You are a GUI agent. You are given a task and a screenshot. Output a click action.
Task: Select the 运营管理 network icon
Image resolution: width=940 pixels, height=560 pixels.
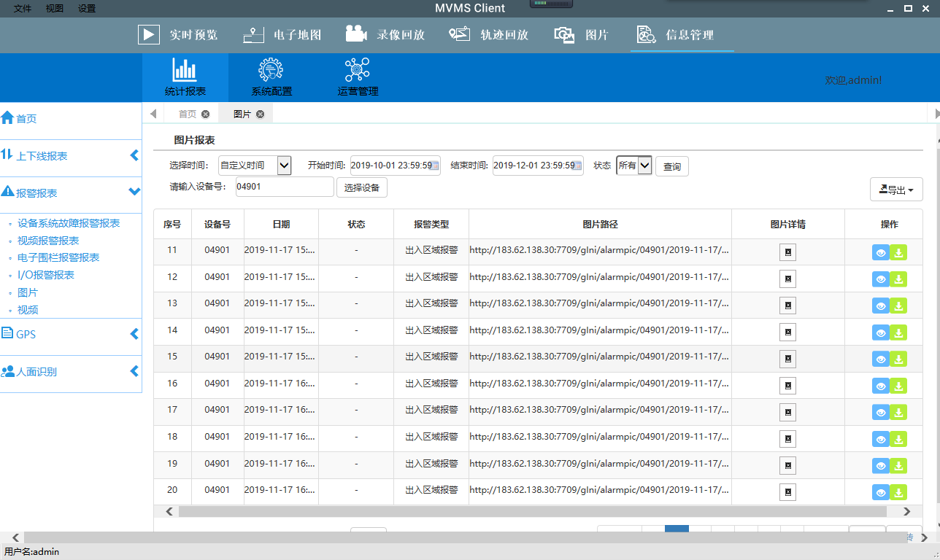358,71
